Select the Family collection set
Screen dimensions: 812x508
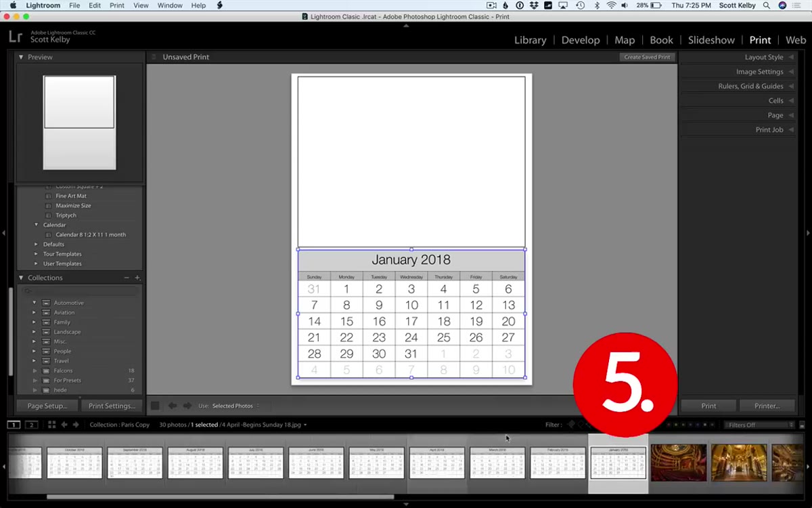coord(62,322)
